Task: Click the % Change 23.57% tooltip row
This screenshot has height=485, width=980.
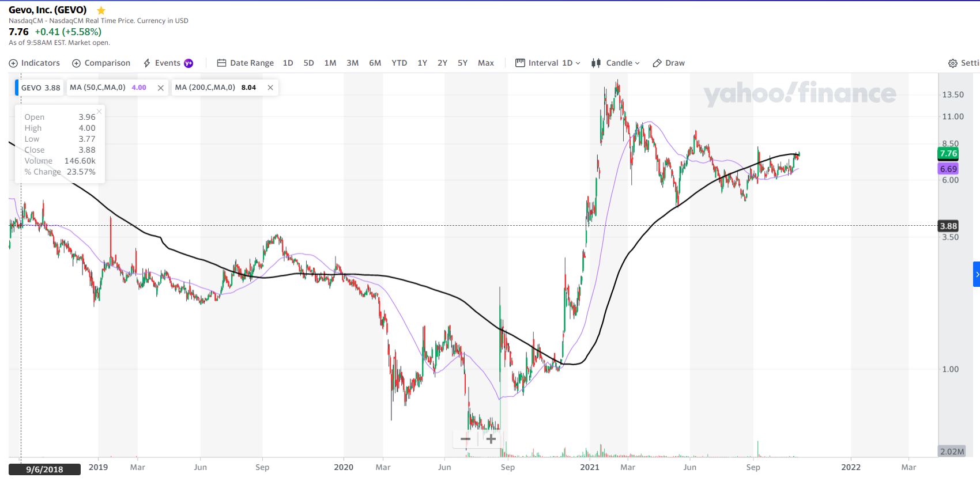Action: point(60,172)
